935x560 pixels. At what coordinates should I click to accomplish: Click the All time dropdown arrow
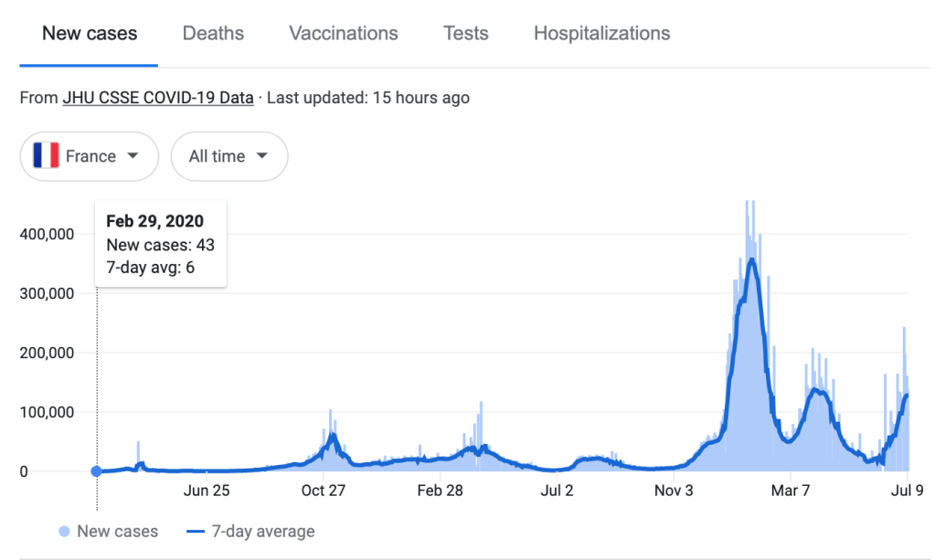click(x=262, y=156)
